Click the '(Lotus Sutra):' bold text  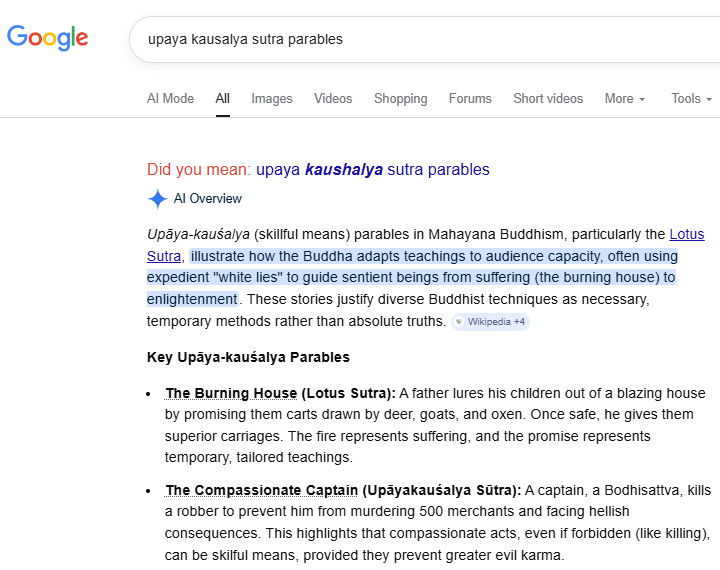pyautogui.click(x=349, y=393)
